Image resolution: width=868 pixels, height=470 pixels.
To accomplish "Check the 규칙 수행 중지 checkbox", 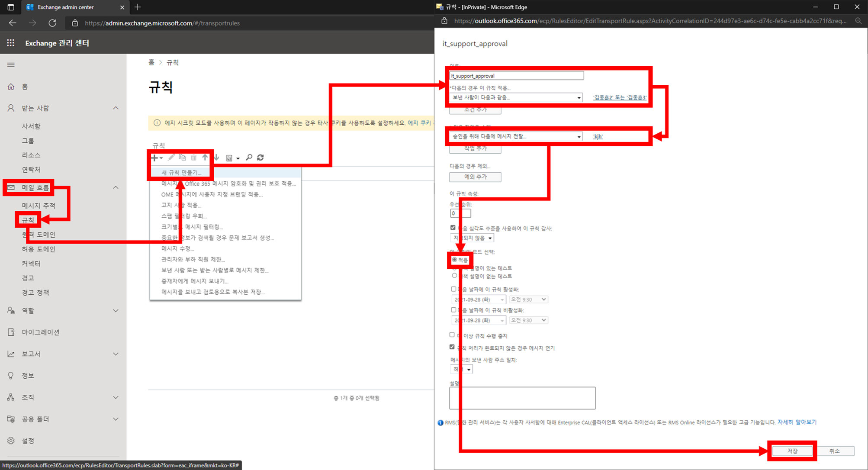I will 452,335.
